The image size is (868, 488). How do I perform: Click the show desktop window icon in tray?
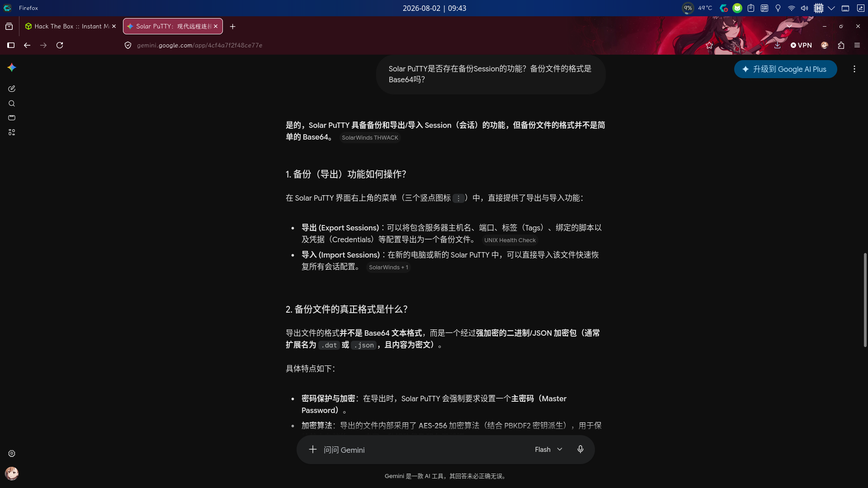[845, 8]
